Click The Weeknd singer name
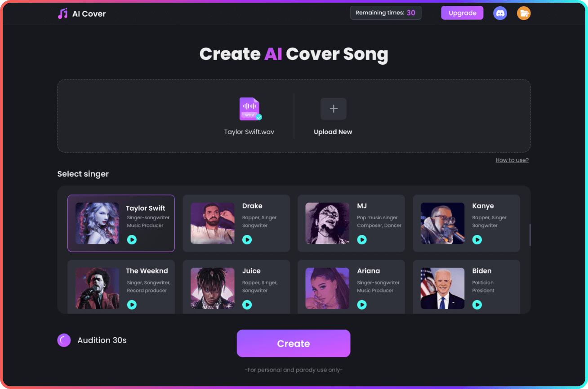Screen dimensions: 588x389 tap(147, 271)
